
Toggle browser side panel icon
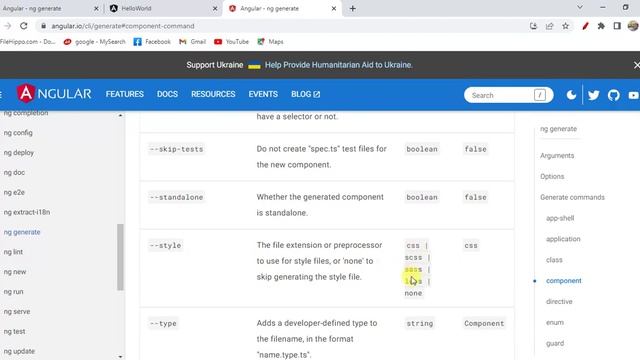tap(617, 26)
